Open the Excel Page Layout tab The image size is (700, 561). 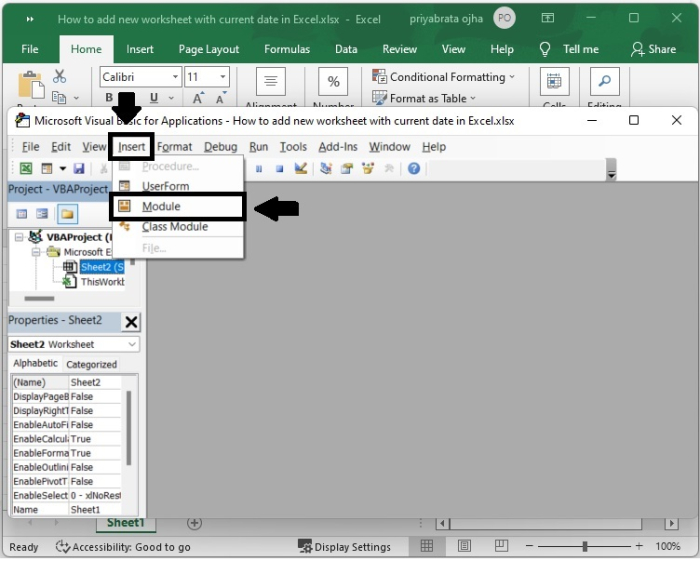[x=208, y=49]
